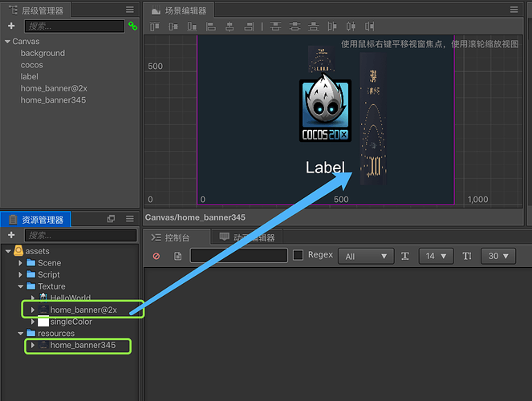532x401 pixels.
Task: Enable the Regex checkbox
Action: [298, 255]
